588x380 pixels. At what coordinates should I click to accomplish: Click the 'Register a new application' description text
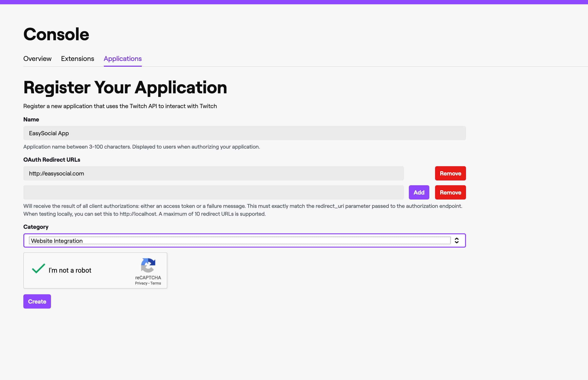click(x=120, y=106)
